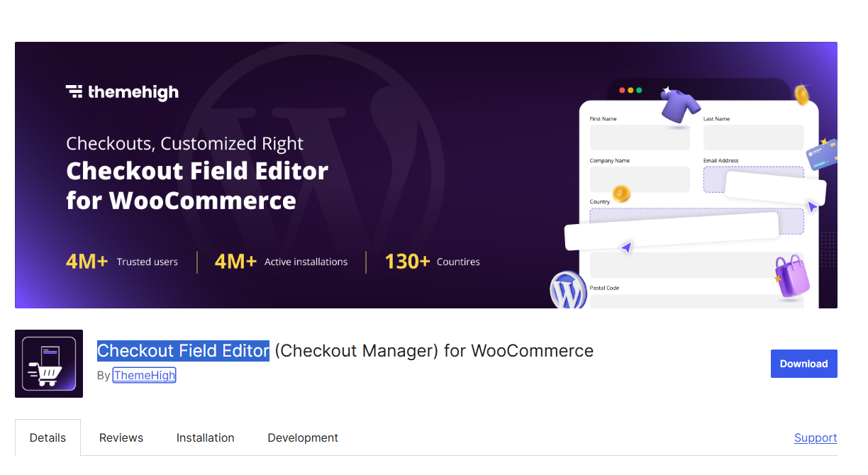Click the credit card graphic on the banner
The height and width of the screenshot is (475, 868).
(823, 155)
